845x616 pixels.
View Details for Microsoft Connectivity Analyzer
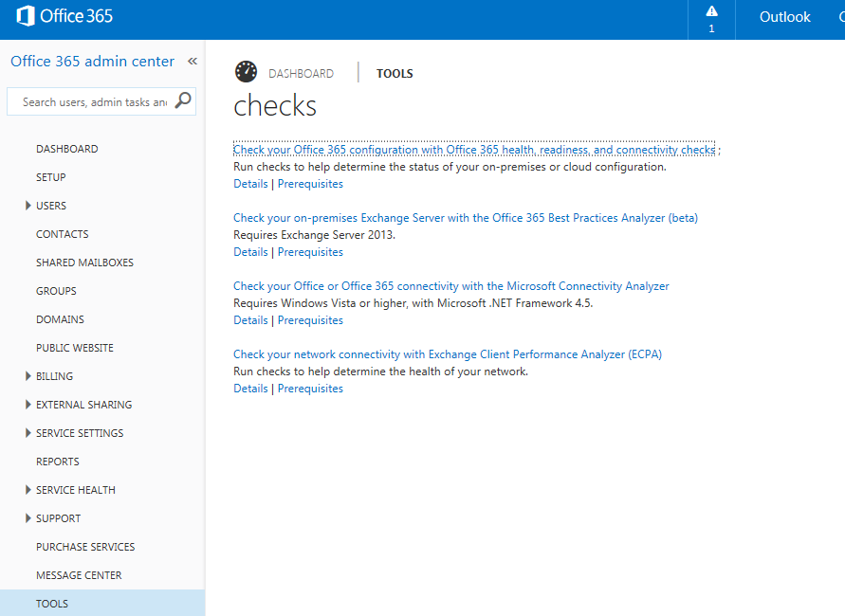coord(250,320)
